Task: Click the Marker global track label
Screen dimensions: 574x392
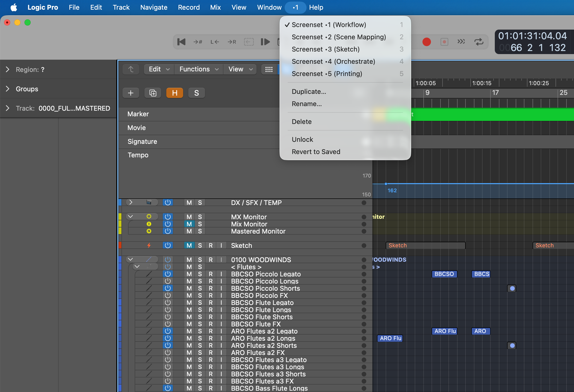Action: (x=138, y=114)
